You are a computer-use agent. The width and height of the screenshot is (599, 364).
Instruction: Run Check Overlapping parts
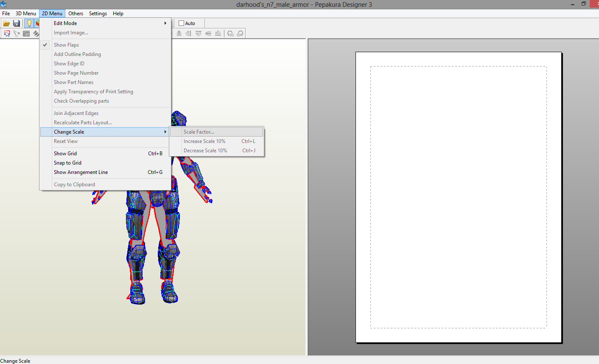coord(105,101)
